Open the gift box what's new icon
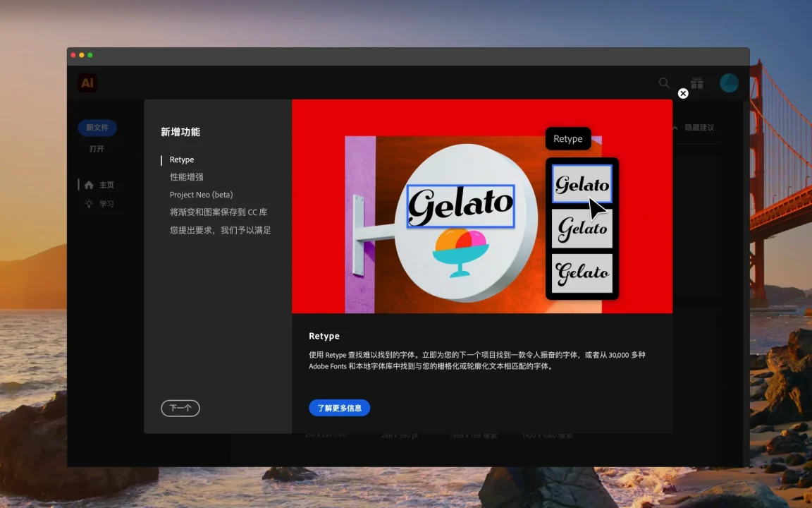812x508 pixels. (697, 83)
